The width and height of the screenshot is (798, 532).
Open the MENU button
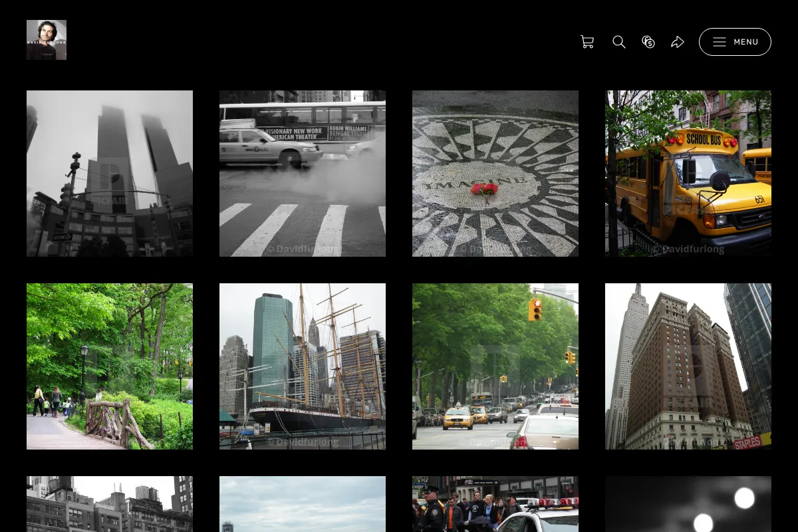point(735,42)
